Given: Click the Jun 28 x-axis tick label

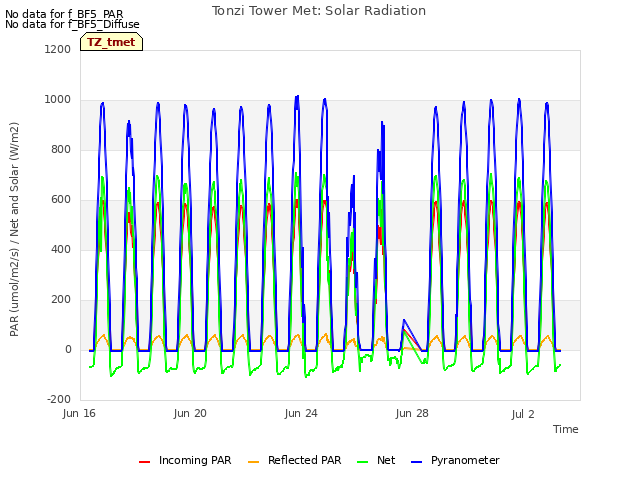Looking at the screenshot, I should pos(412,413).
